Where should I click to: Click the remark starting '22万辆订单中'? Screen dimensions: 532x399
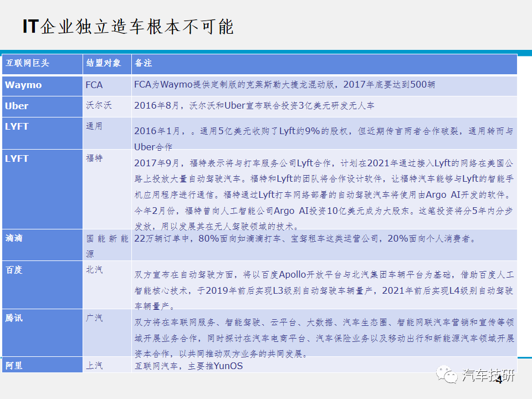[305, 238]
